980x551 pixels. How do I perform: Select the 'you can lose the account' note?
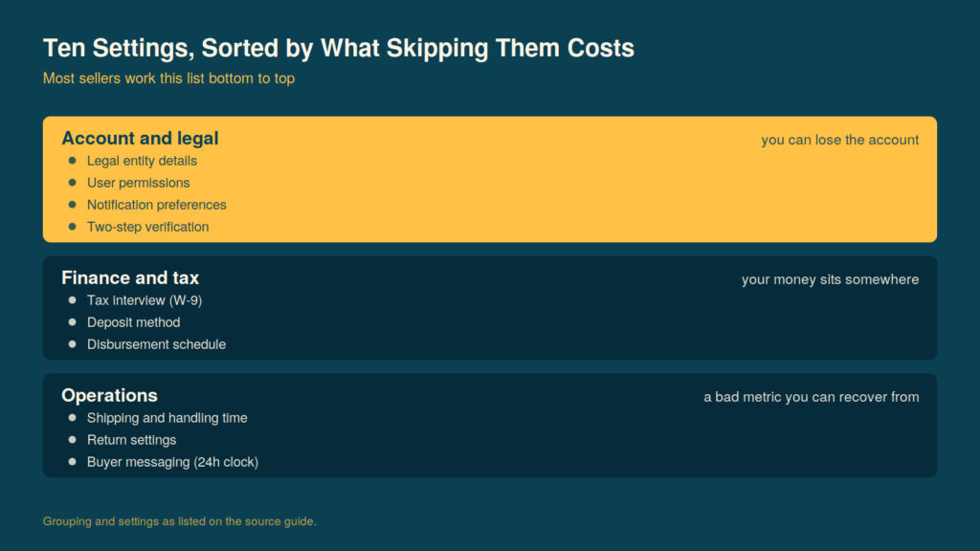pos(840,140)
